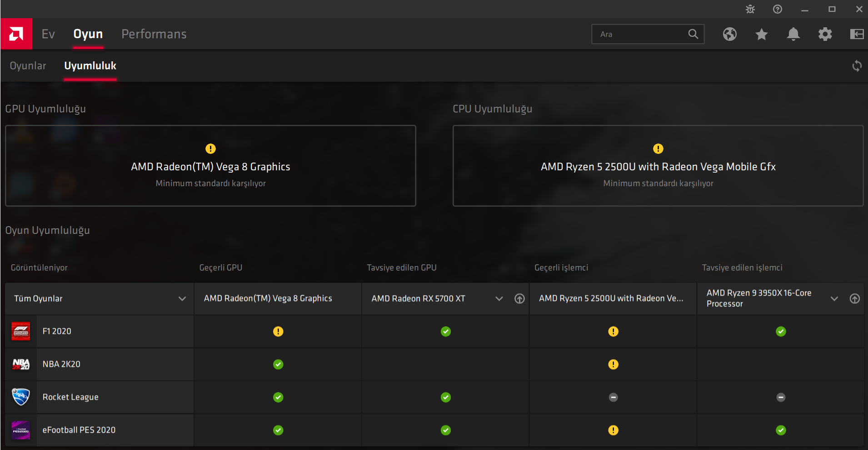This screenshot has width=868, height=450.
Task: Click the Geçerli GPU column label
Action: click(221, 268)
